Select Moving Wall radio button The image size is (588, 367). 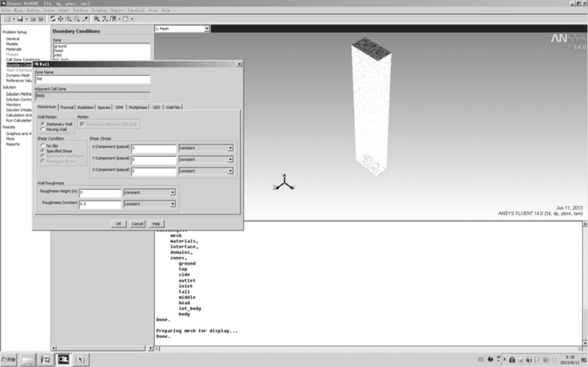coord(43,129)
